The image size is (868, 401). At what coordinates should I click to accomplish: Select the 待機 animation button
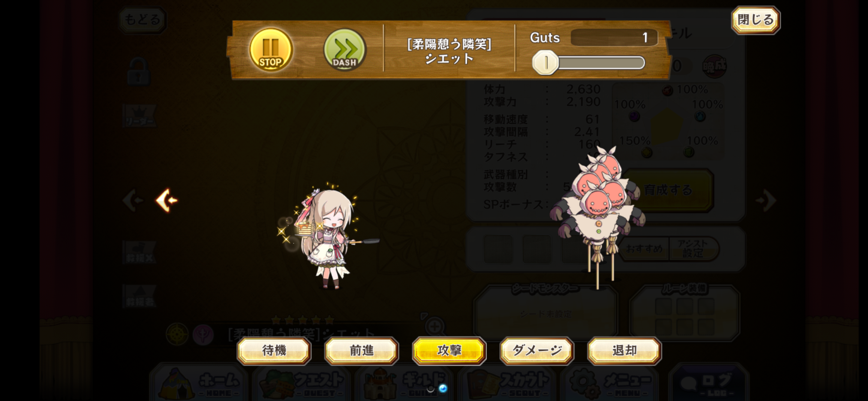point(274,351)
